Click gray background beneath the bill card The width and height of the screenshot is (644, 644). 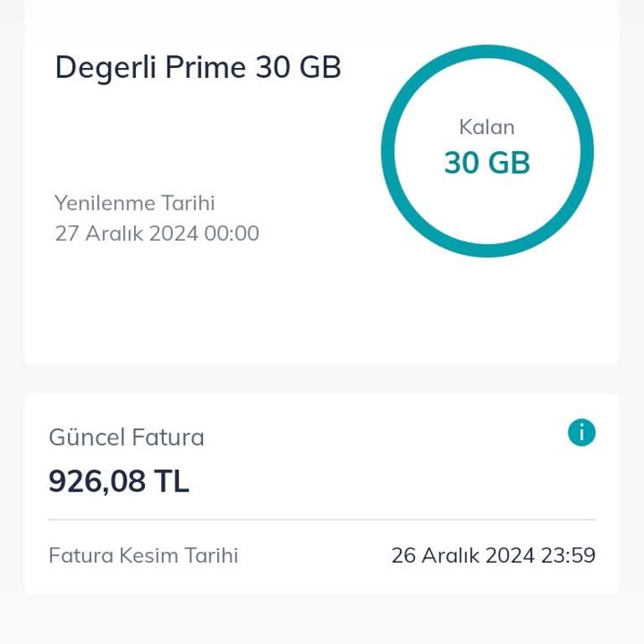pos(322,619)
